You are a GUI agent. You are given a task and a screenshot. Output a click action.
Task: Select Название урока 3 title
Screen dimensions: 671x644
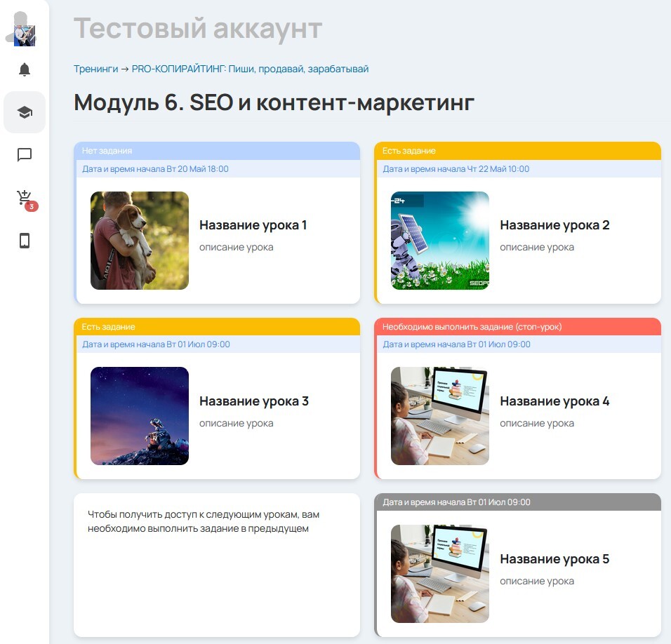[253, 401]
